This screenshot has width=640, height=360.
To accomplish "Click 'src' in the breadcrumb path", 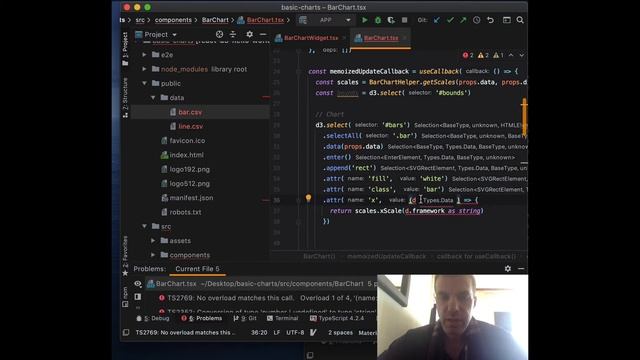I will 140,20.
